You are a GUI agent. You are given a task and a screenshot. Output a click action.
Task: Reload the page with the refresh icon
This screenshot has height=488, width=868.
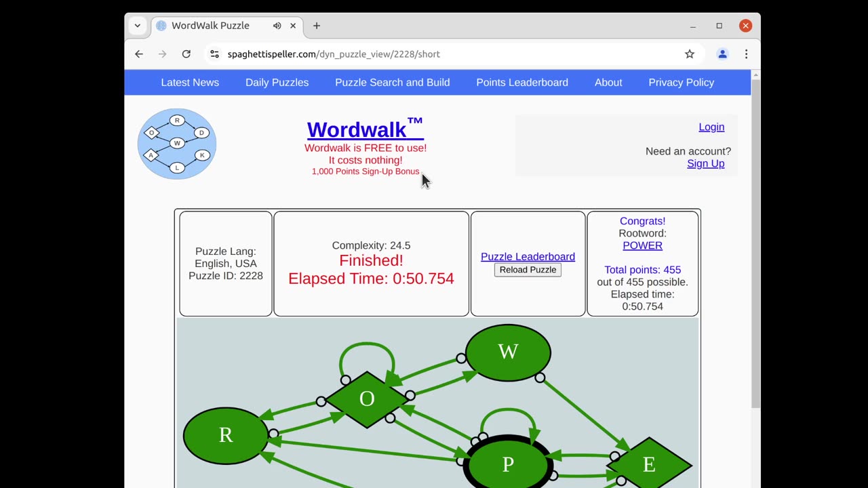pyautogui.click(x=186, y=54)
